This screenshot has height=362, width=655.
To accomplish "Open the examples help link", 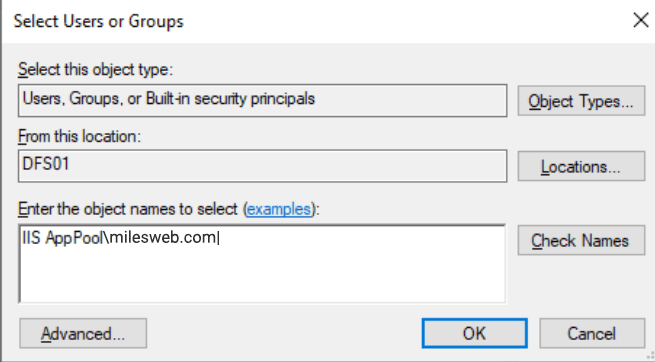I will 279,209.
